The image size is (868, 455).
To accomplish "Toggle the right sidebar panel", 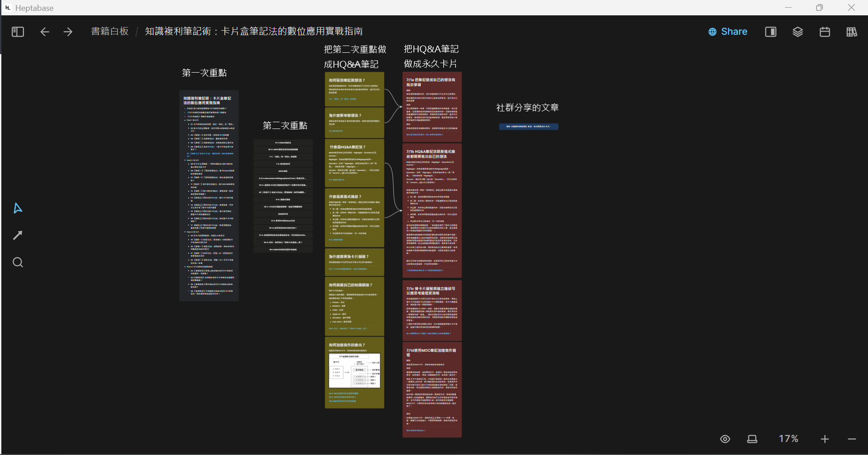I will coord(771,32).
